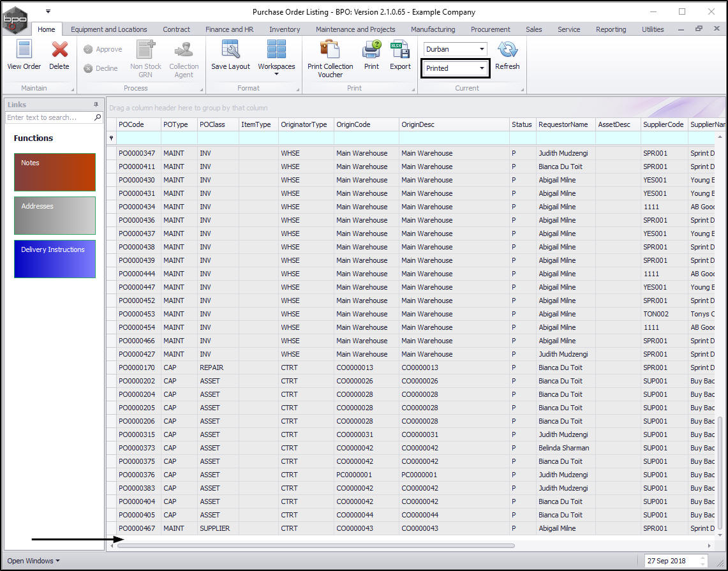Click the Print icon in ribbon
The width and height of the screenshot is (728, 571).
click(371, 50)
